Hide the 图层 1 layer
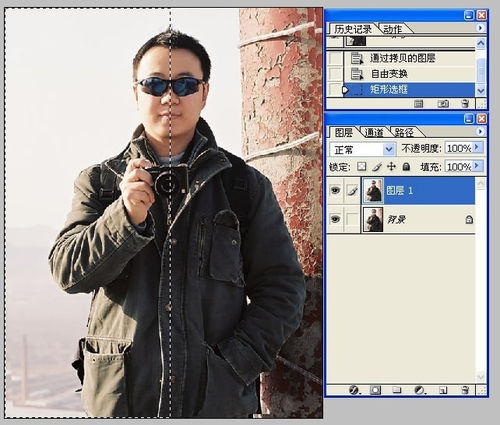 (x=335, y=190)
